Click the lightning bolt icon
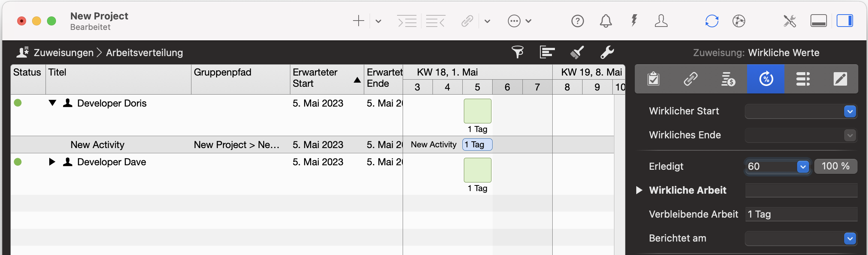This screenshot has width=868, height=255. [634, 21]
